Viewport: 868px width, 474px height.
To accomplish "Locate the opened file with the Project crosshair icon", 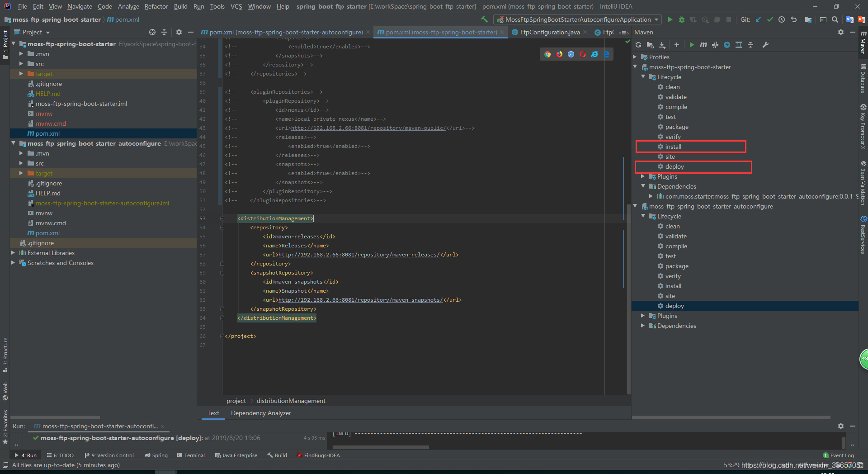I will (152, 32).
